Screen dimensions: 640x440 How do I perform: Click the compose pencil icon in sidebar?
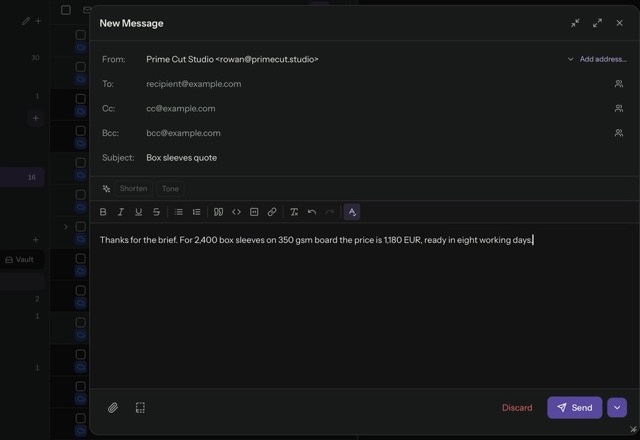tap(26, 21)
